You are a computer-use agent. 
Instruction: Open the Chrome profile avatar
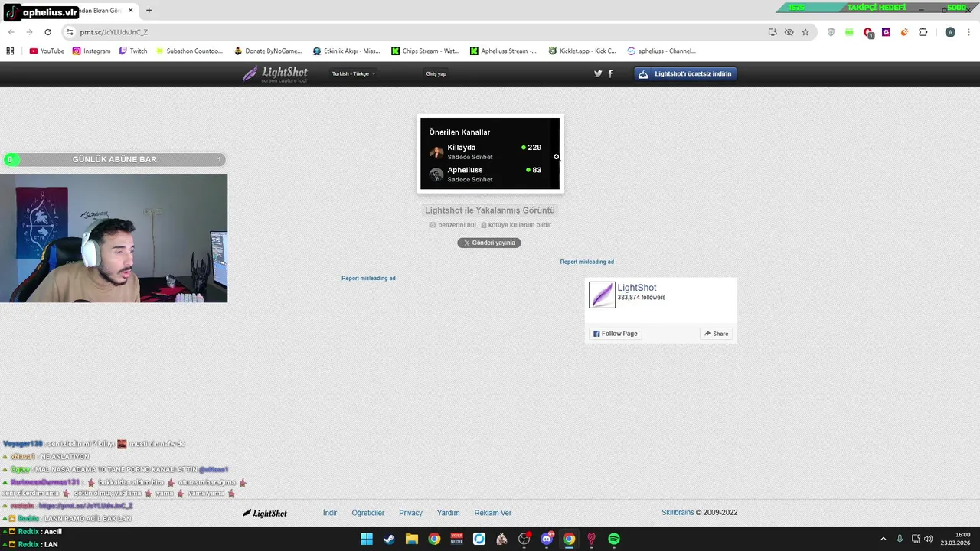(x=950, y=32)
